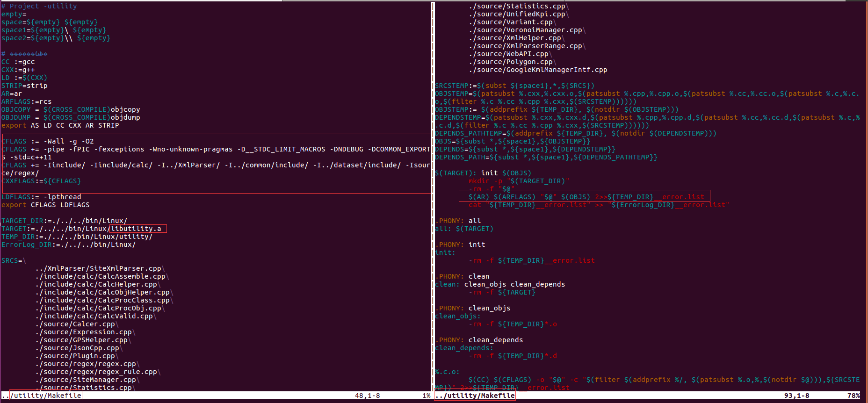Image resolution: width=868 pixels, height=403 pixels.
Task: Place cursor on 'LD :=$(CXX)' line
Action: click(24, 78)
